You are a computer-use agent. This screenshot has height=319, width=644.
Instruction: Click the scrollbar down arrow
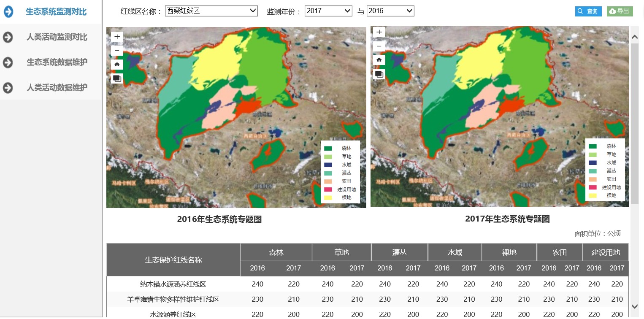[634, 306]
